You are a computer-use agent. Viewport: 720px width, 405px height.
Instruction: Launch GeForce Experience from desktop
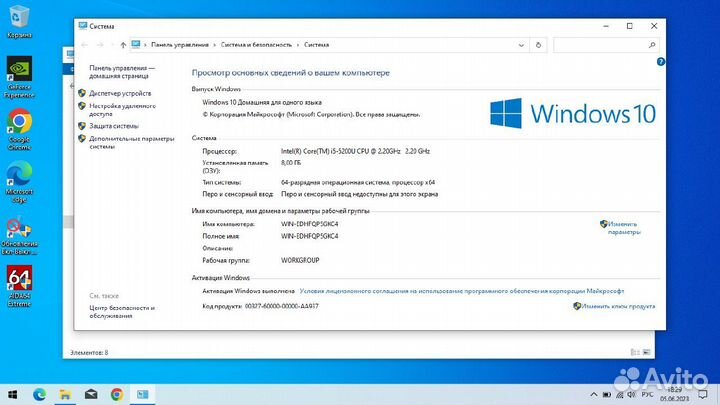point(19,77)
